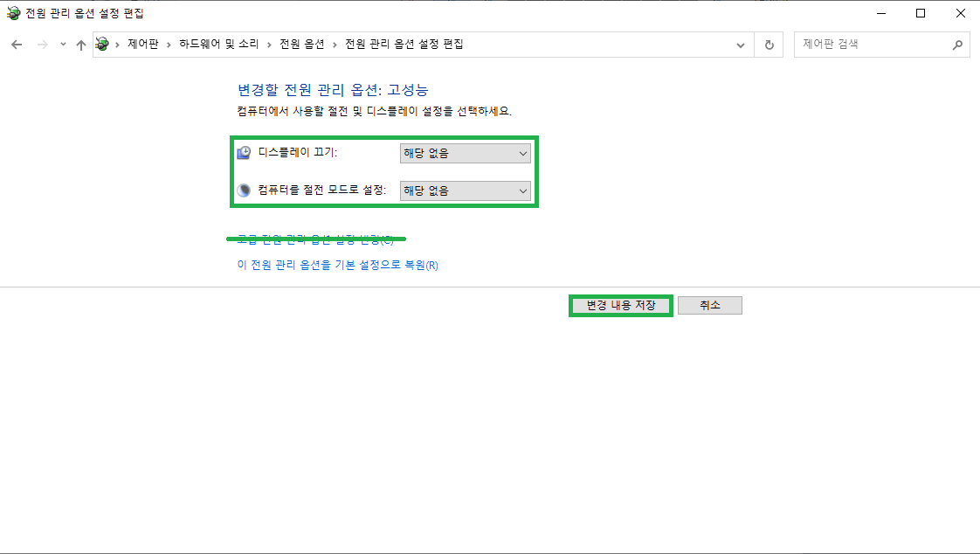
Task: Open 디스플레이 끄기 dropdown
Action: pyautogui.click(x=465, y=153)
